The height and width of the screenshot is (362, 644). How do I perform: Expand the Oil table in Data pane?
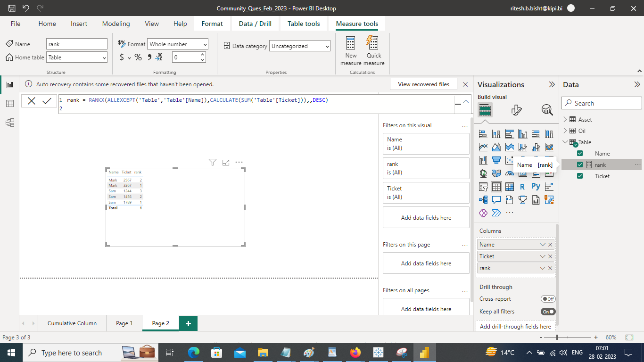(x=565, y=131)
